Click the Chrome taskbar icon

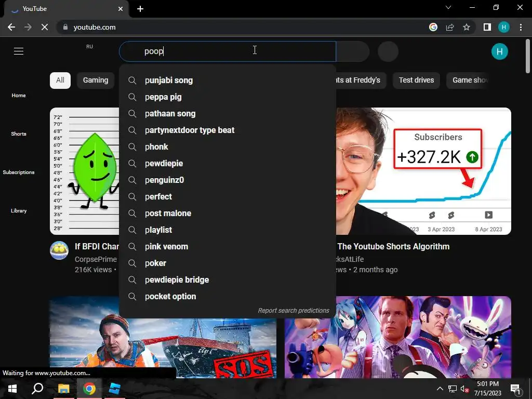click(x=89, y=389)
